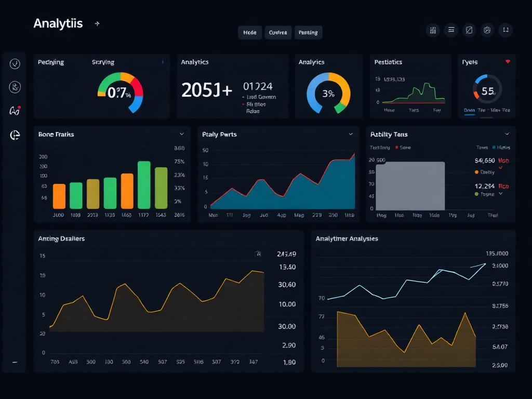Screen dimensions: 532x399
Task: Click the small dash at sidebar bottom
Action: coord(15,362)
